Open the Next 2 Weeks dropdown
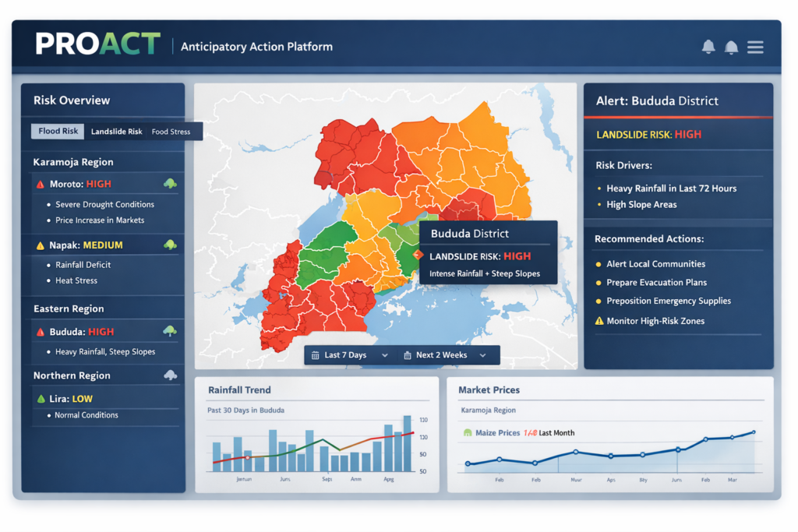 click(x=482, y=355)
